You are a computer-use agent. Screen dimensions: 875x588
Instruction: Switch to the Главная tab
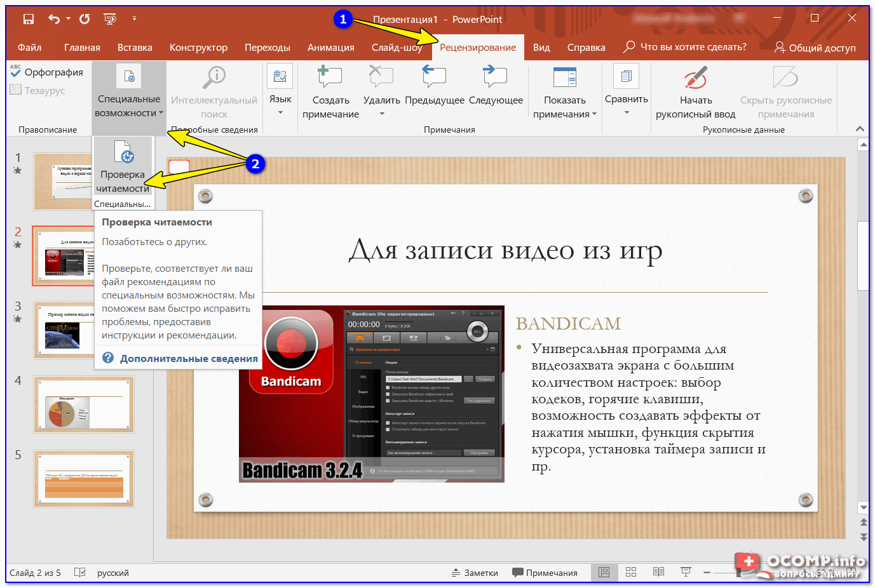[82, 47]
